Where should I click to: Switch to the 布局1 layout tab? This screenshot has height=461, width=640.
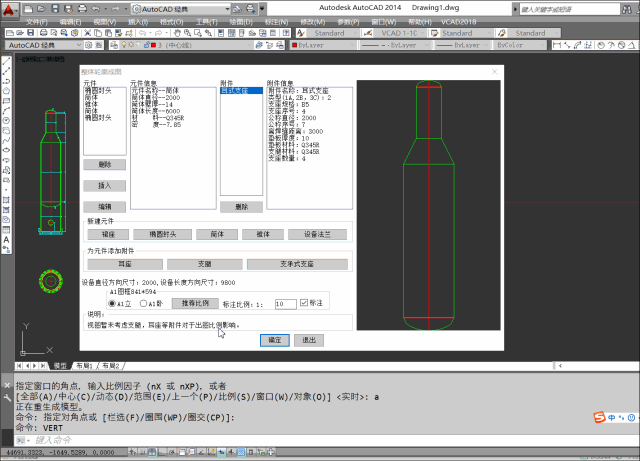point(95,366)
